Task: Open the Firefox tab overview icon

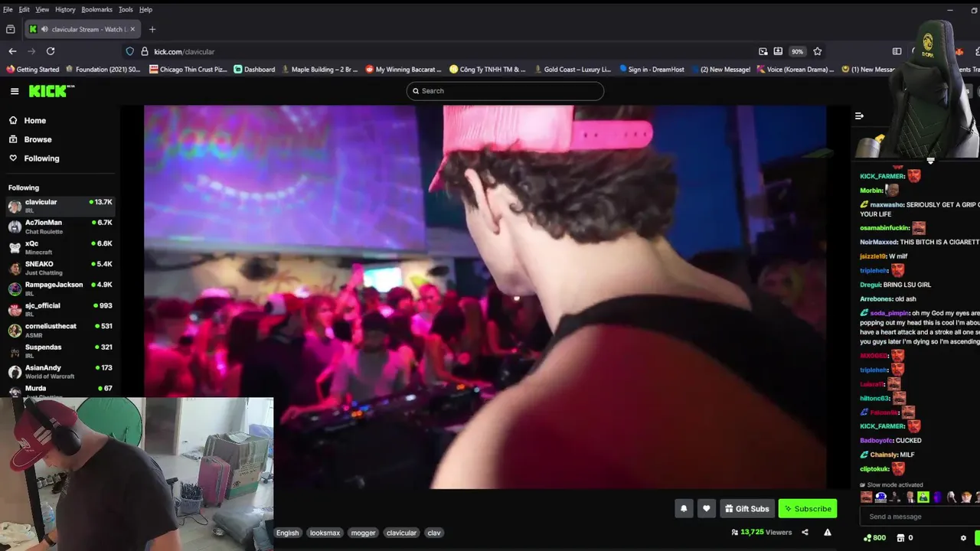Action: 10,29
